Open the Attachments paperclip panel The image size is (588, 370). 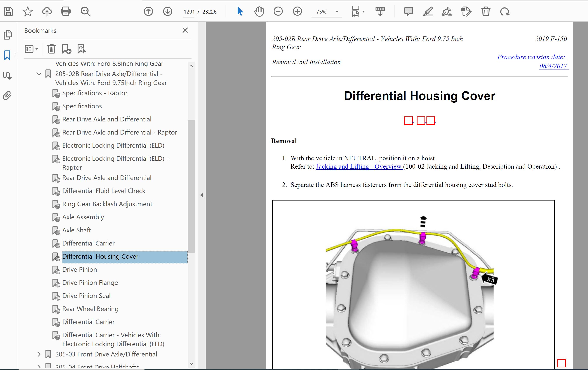coord(7,96)
